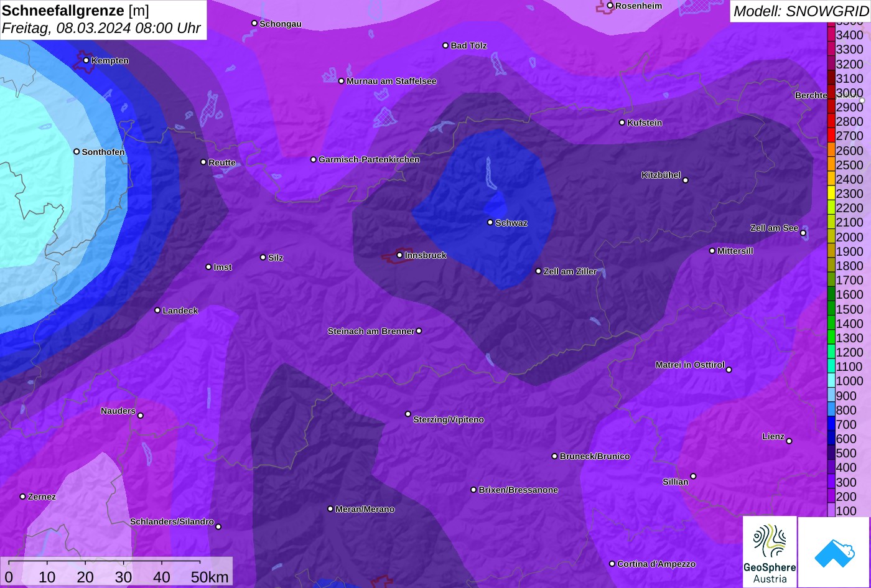The image size is (871, 588).
Task: Click the 2000 m legend color swatch
Action: coord(831,237)
